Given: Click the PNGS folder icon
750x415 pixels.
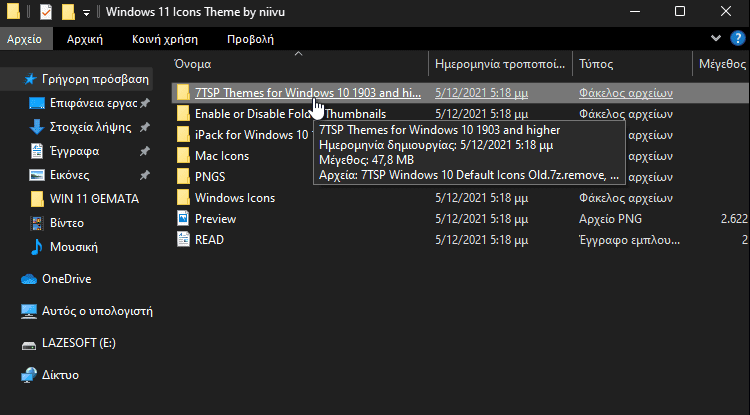Looking at the screenshot, I should (183, 177).
